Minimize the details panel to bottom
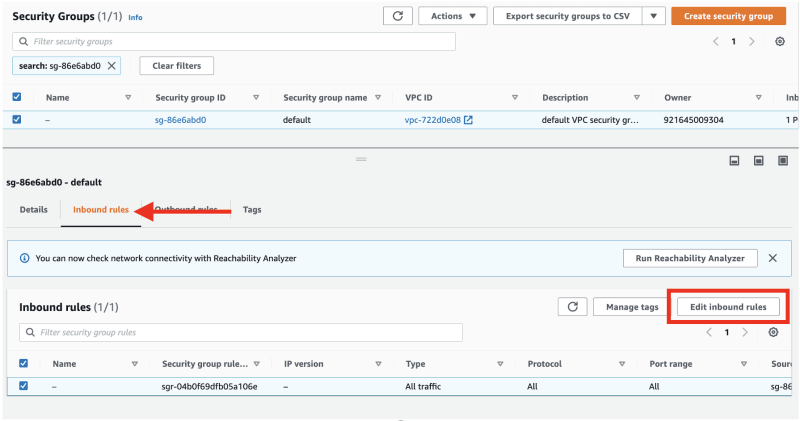Viewport: 800px width, 421px height. 734,161
